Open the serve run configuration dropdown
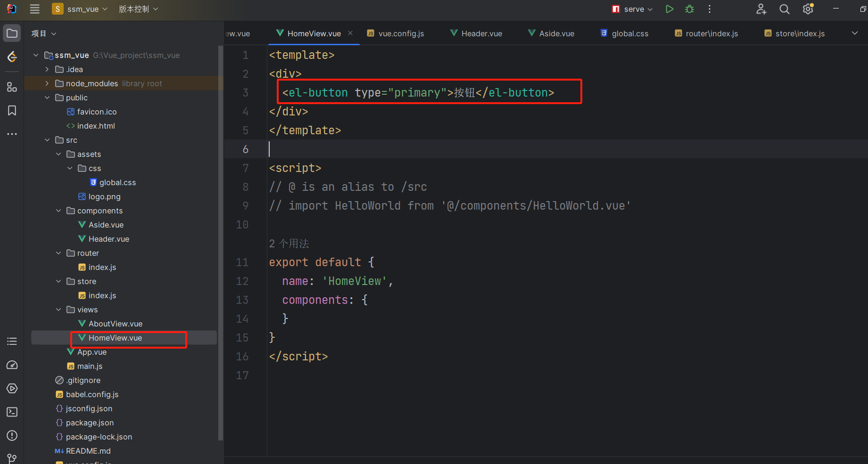Screen dimensions: 868x464 pos(632,9)
